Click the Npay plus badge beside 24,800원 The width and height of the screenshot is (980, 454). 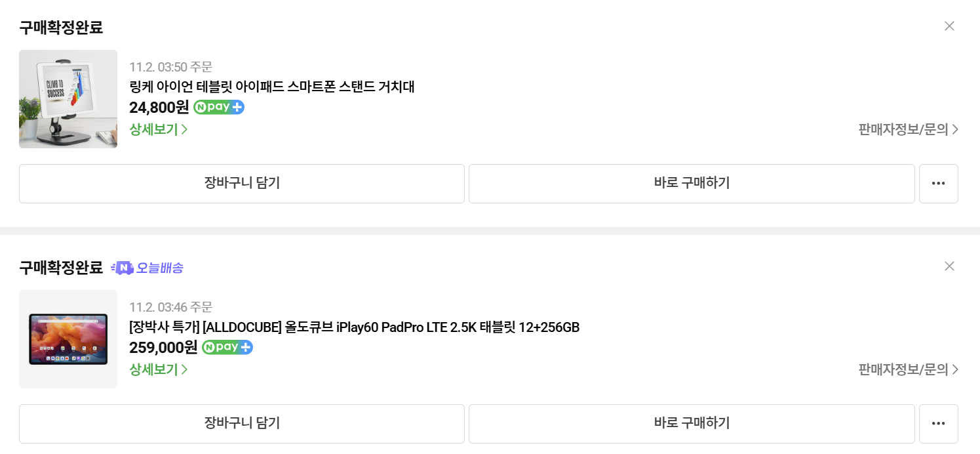coord(219,108)
